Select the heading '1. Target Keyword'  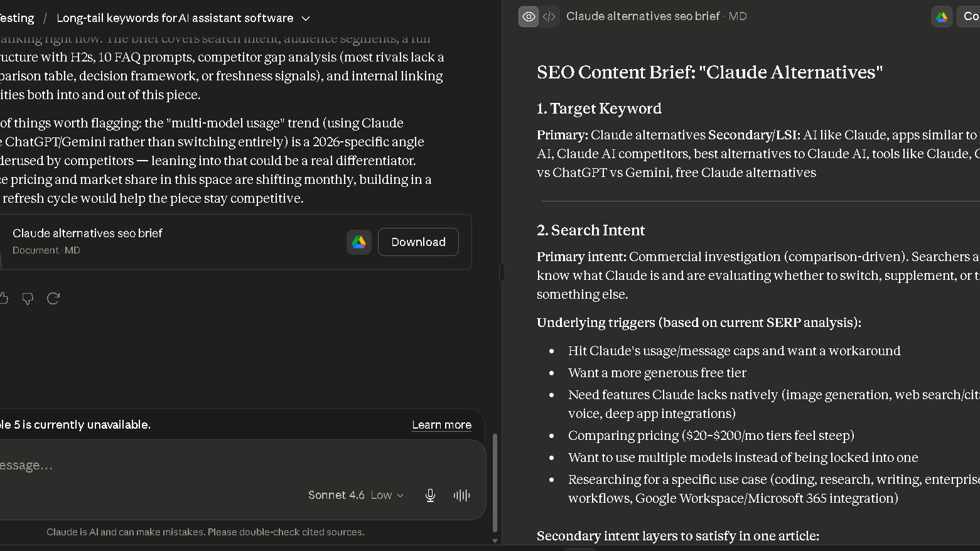point(599,109)
